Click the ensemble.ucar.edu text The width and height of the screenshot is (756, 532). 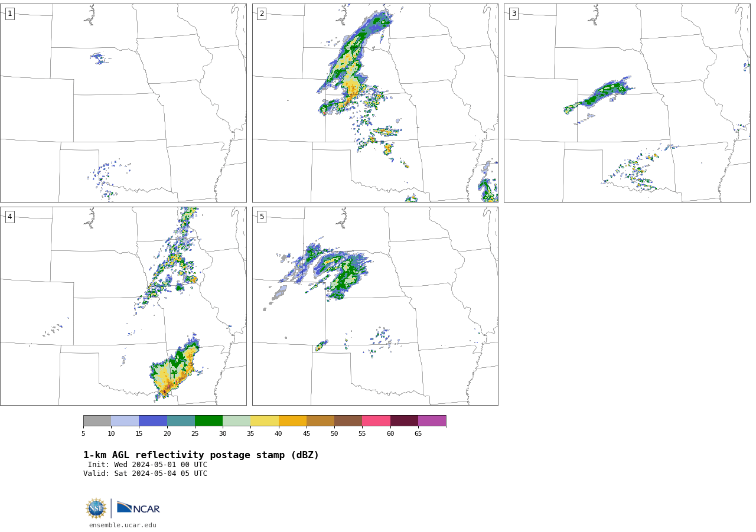(123, 526)
